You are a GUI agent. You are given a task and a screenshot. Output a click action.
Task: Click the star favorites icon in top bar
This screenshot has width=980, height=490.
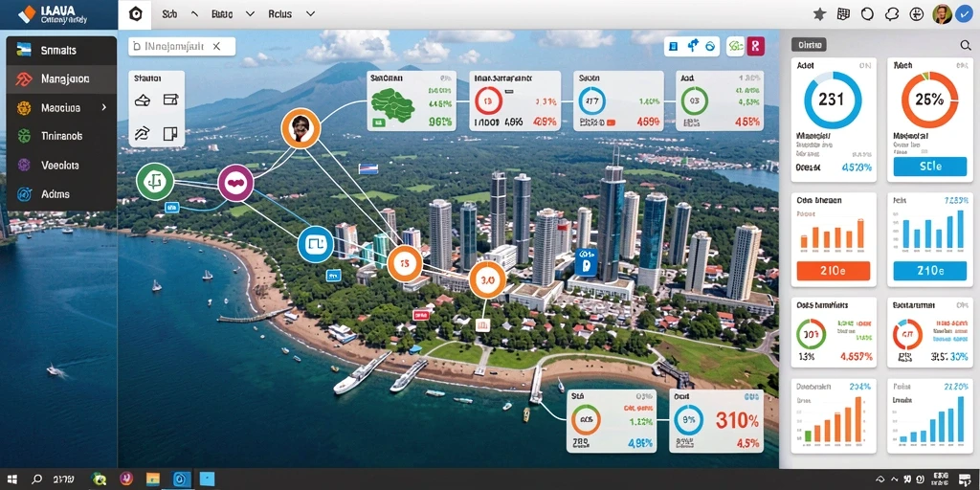[x=819, y=14]
